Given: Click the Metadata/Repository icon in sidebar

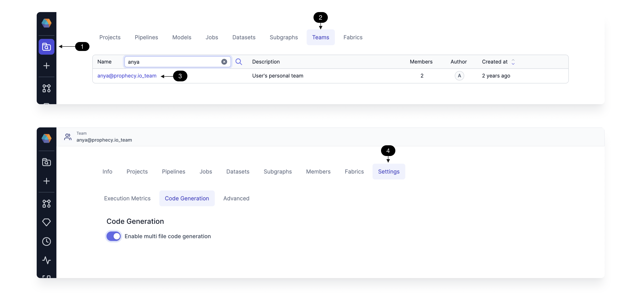Looking at the screenshot, I should (47, 46).
